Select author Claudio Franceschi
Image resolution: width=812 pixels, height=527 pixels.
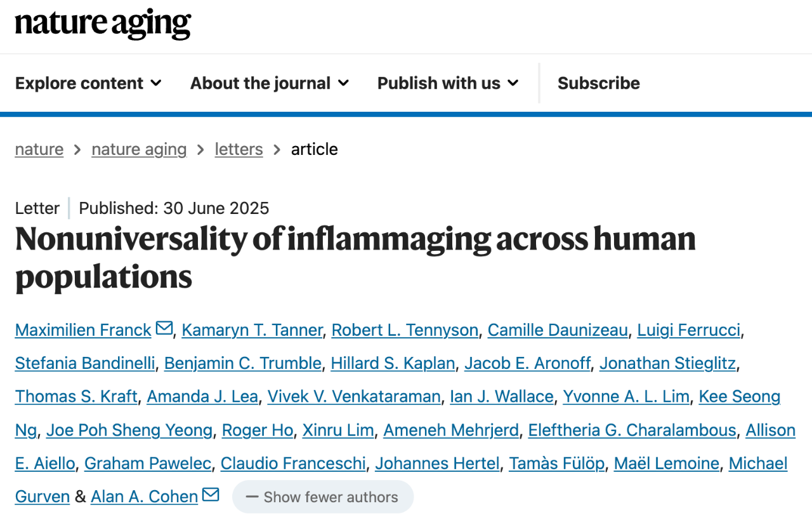[293, 464]
